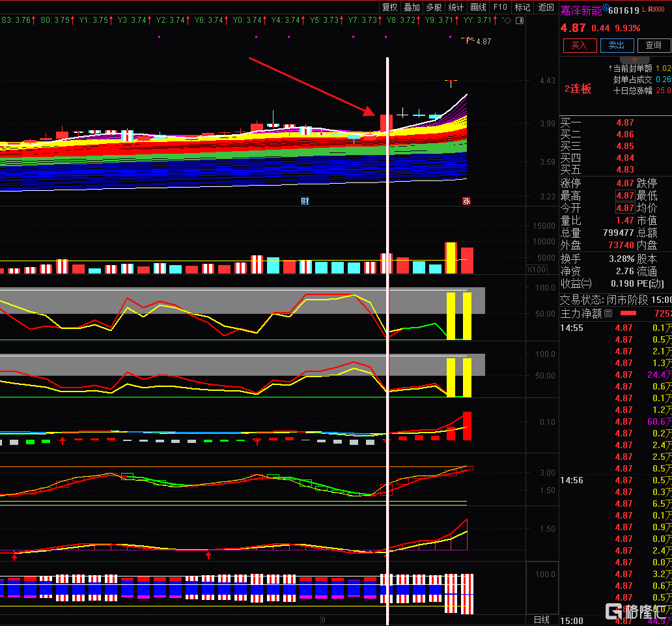672x626 pixels.
Task: Click the 买二 bid price 4.86
Action: pos(625,135)
